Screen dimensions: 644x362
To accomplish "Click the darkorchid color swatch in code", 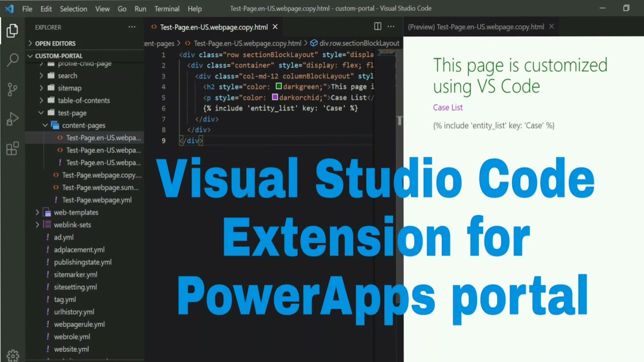I will [x=275, y=98].
